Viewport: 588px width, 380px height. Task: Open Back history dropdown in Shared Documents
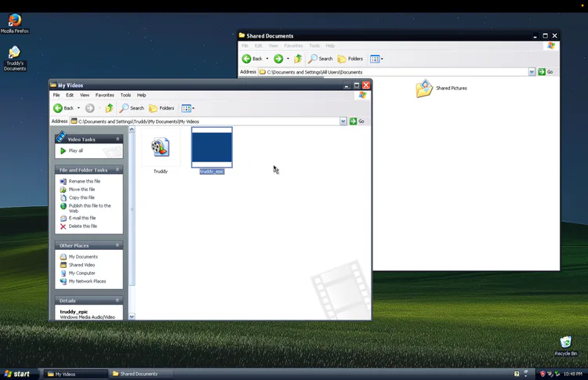267,59
